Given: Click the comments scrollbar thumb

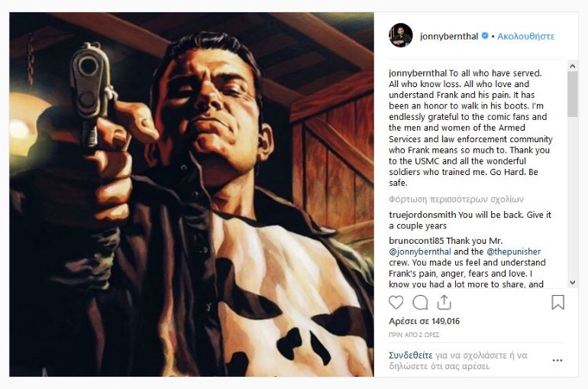Looking at the screenshot, I should (572, 96).
